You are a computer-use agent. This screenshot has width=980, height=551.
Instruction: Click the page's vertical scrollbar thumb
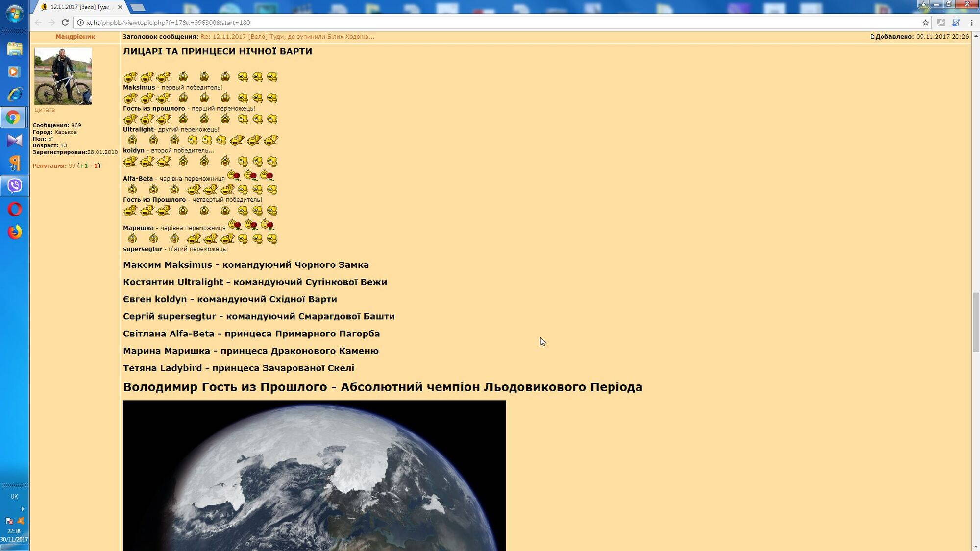[x=976, y=322]
